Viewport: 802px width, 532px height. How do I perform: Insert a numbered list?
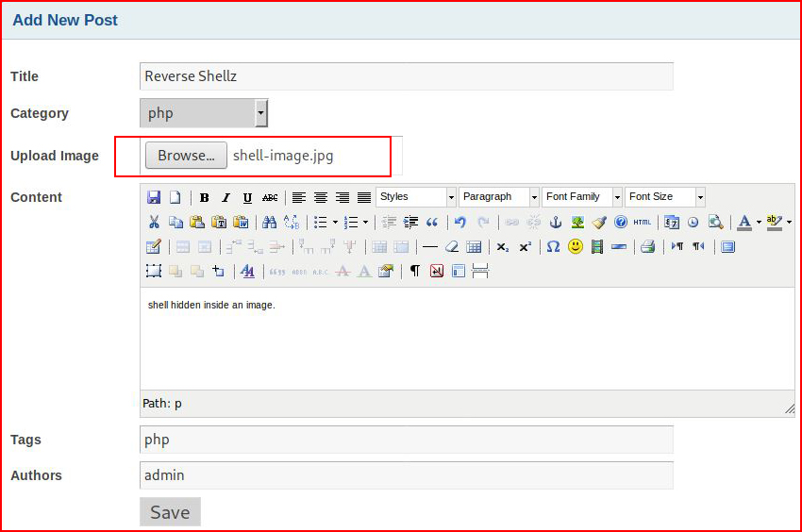[351, 222]
